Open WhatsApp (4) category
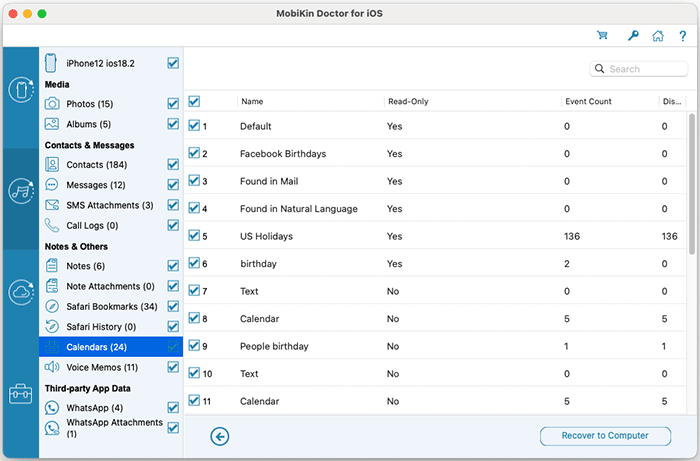The image size is (700, 461). (95, 408)
